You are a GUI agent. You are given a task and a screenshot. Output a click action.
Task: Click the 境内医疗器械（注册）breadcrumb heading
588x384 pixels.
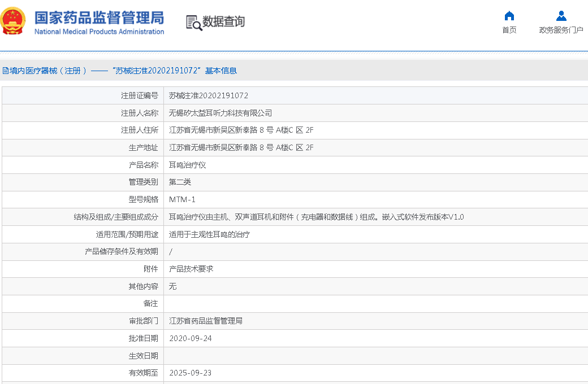[45, 71]
